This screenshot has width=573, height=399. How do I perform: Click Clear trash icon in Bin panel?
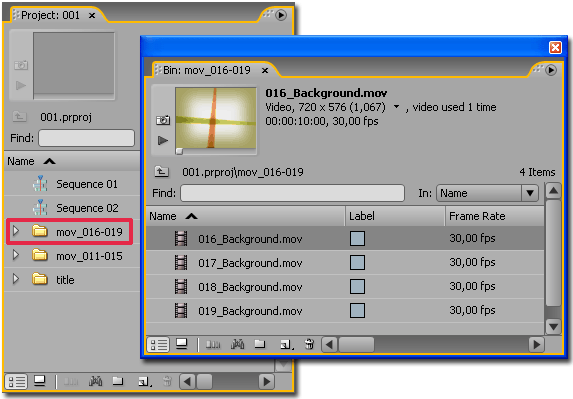309,344
